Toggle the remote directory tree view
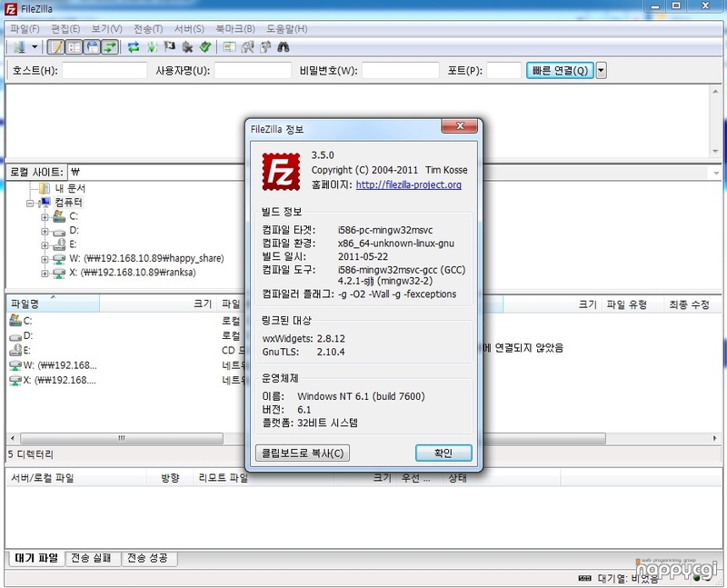The width and height of the screenshot is (727, 588). [93, 47]
